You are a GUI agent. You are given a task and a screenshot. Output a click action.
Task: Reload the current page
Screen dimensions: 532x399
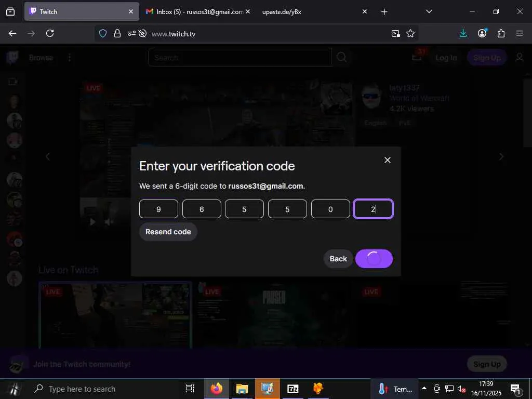50,33
